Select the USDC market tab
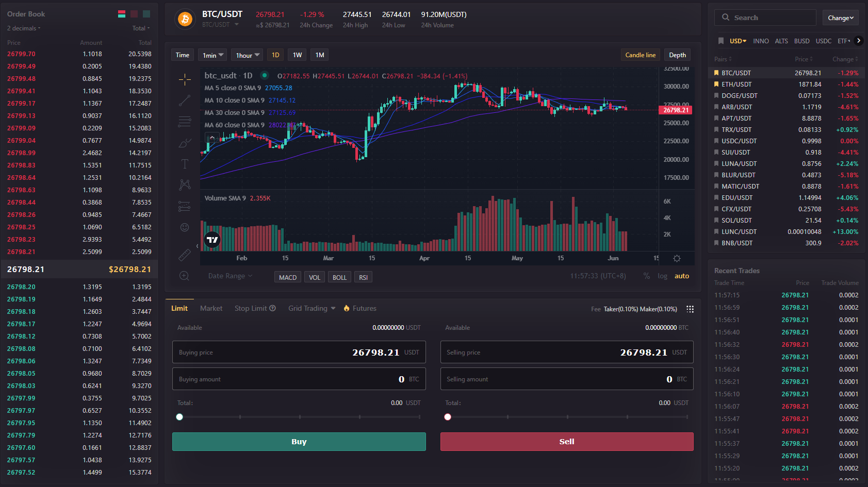 point(824,41)
